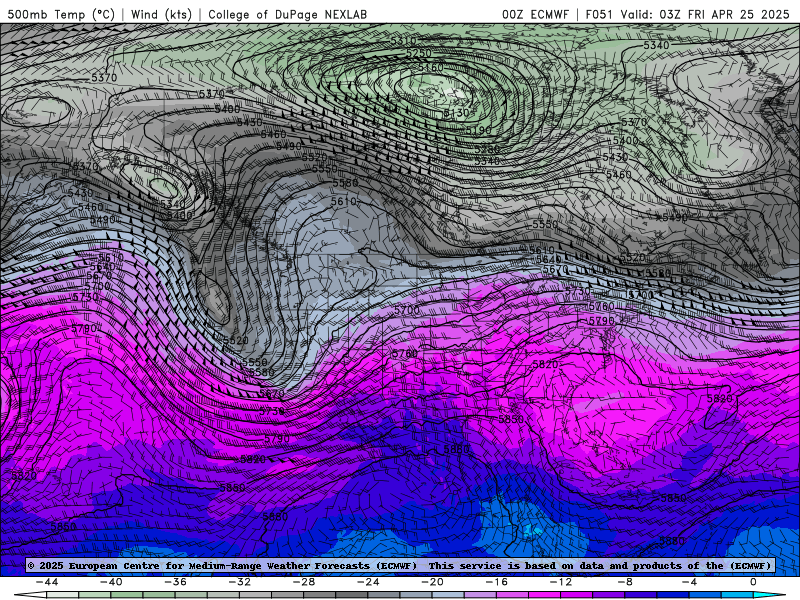Click the -32 colorbar label
Screen dimensions: 800x600
[239, 582]
